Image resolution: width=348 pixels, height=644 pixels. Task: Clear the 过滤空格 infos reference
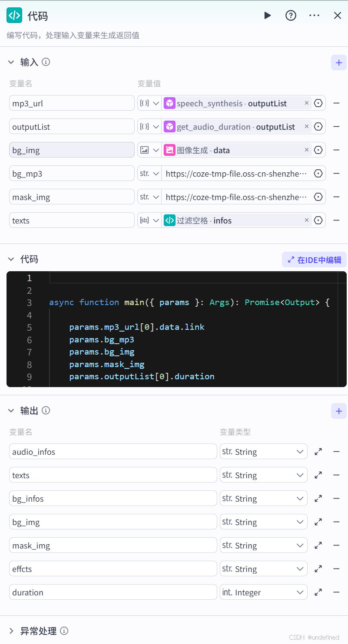coord(306,220)
